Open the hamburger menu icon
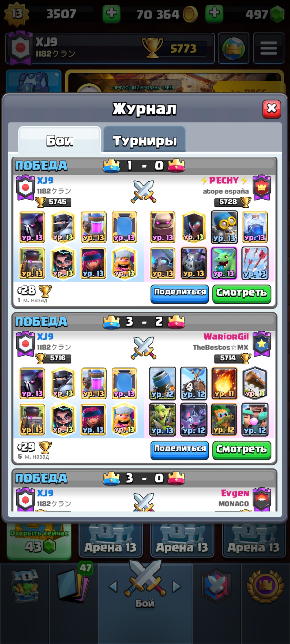Screen dimensions: 290x644 coord(269,48)
